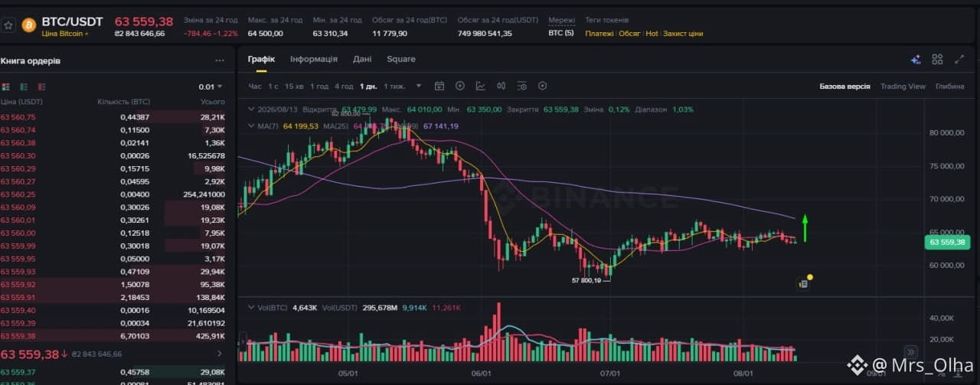Show only sell orders in order book
This screenshot has height=385, width=980.
pyautogui.click(x=41, y=86)
